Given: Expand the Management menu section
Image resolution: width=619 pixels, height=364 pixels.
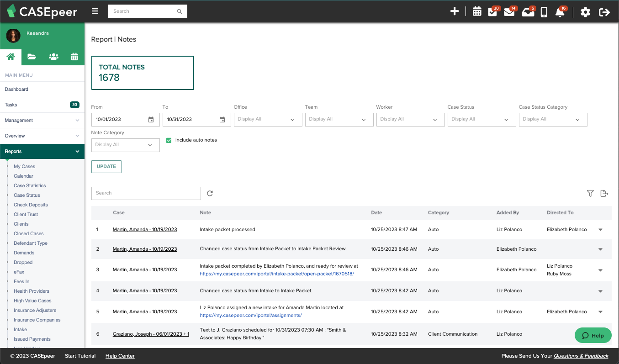Looking at the screenshot, I should tap(42, 121).
